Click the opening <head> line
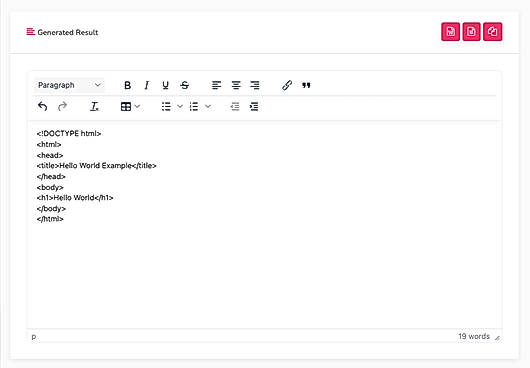Image resolution: width=530 pixels, height=368 pixels. coord(50,155)
